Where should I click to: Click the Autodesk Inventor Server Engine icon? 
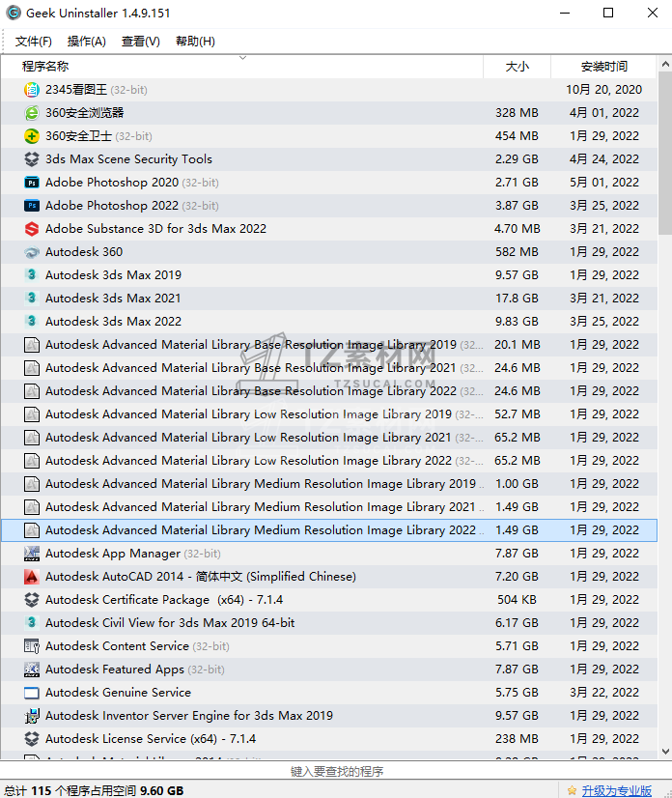[32, 716]
